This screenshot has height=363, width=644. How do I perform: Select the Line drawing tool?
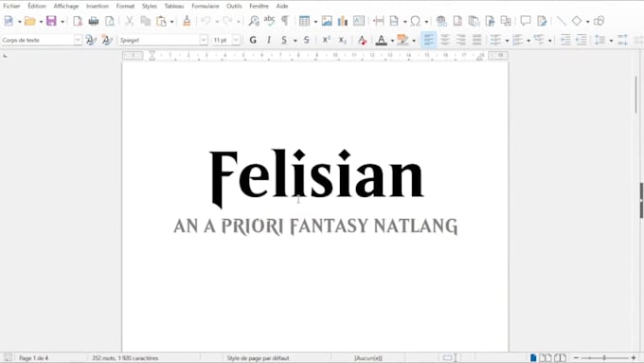coord(561,21)
